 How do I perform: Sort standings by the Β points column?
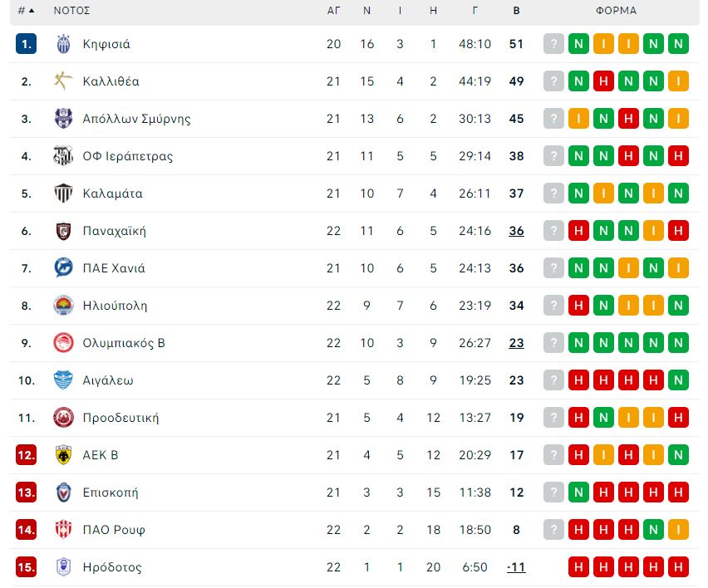tap(517, 10)
